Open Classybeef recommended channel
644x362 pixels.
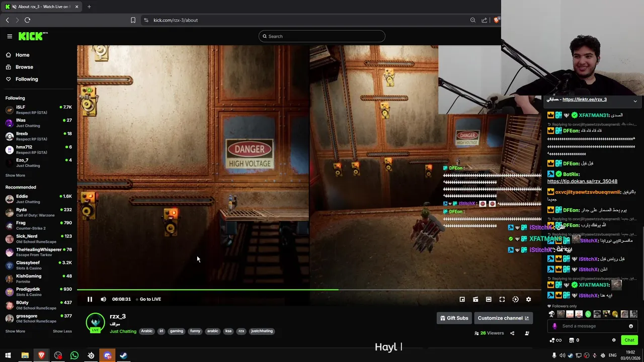pyautogui.click(x=38, y=265)
